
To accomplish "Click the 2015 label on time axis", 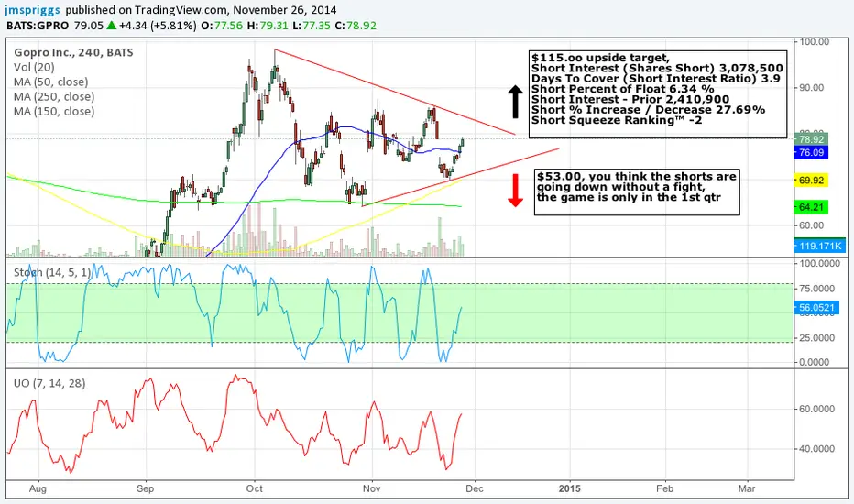I will pyautogui.click(x=570, y=488).
